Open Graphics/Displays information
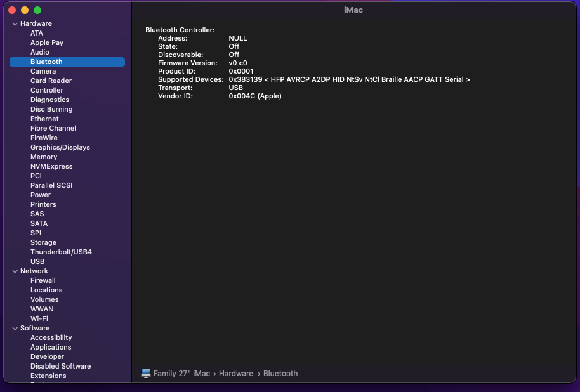This screenshot has width=580, height=392. pos(60,148)
